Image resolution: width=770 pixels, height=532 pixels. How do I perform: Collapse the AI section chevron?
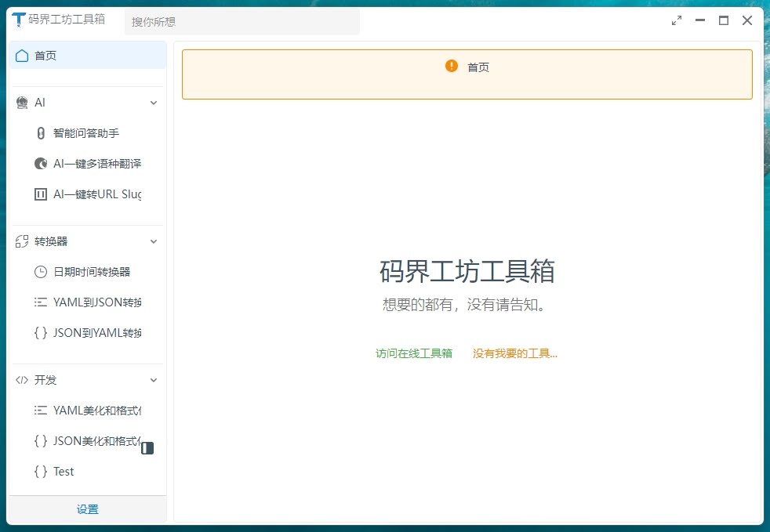click(154, 103)
